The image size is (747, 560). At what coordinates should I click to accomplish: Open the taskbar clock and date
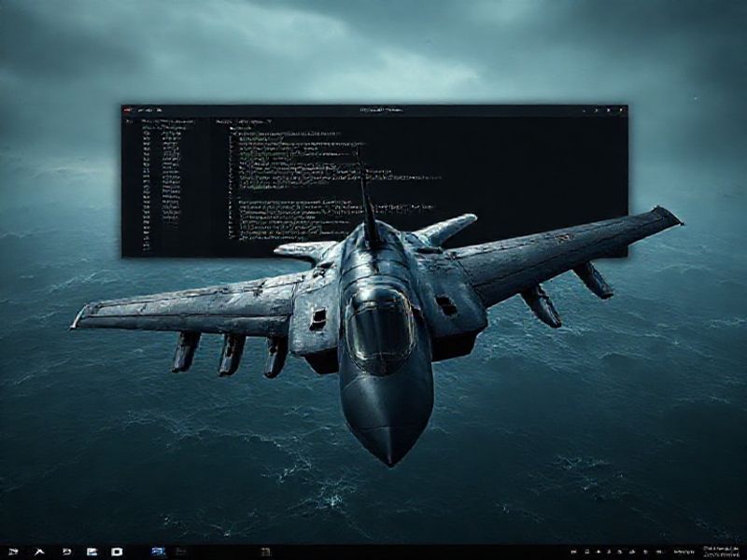(x=721, y=552)
